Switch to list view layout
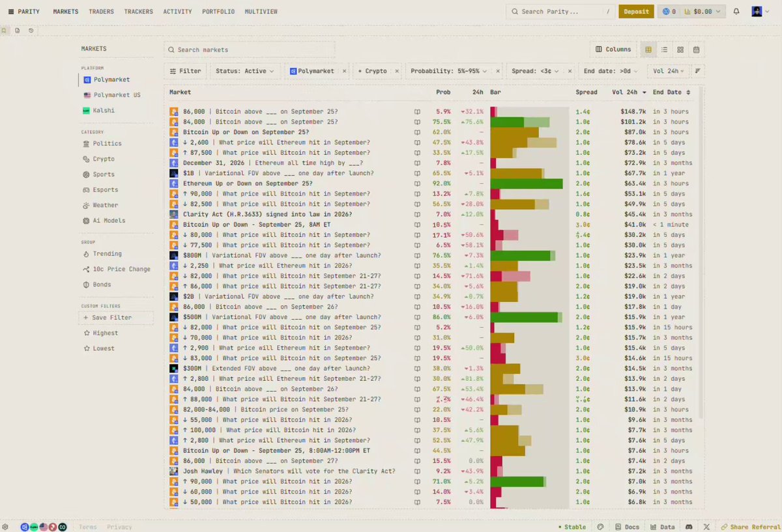Screen dimensions: 782x532 [x=664, y=49]
